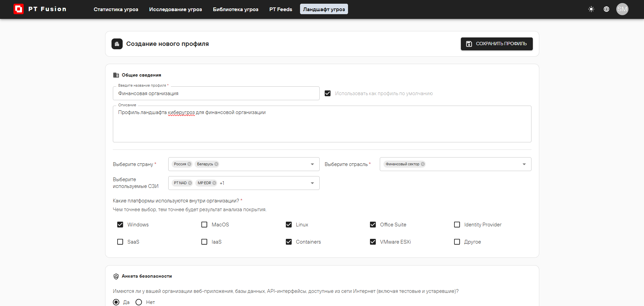Image resolution: width=644 pixels, height=306 pixels.
Task: Click the Сохранить профиль button
Action: [497, 44]
